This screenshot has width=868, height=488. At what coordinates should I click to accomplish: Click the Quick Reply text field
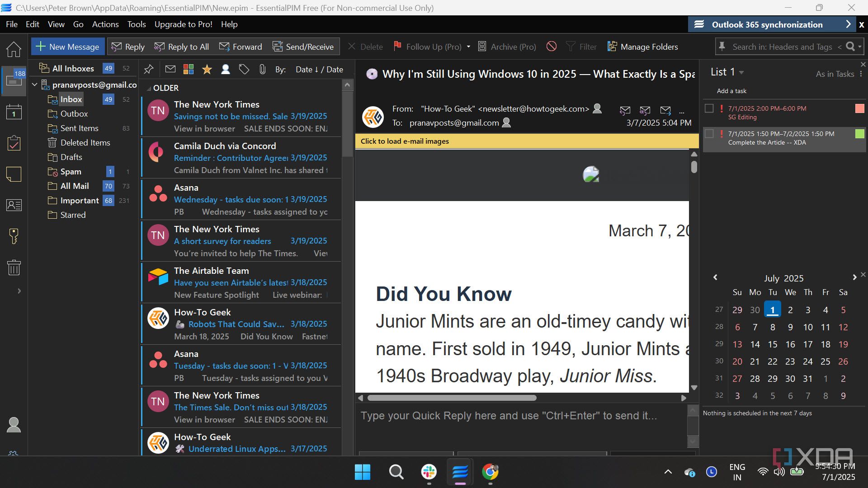[x=522, y=425]
